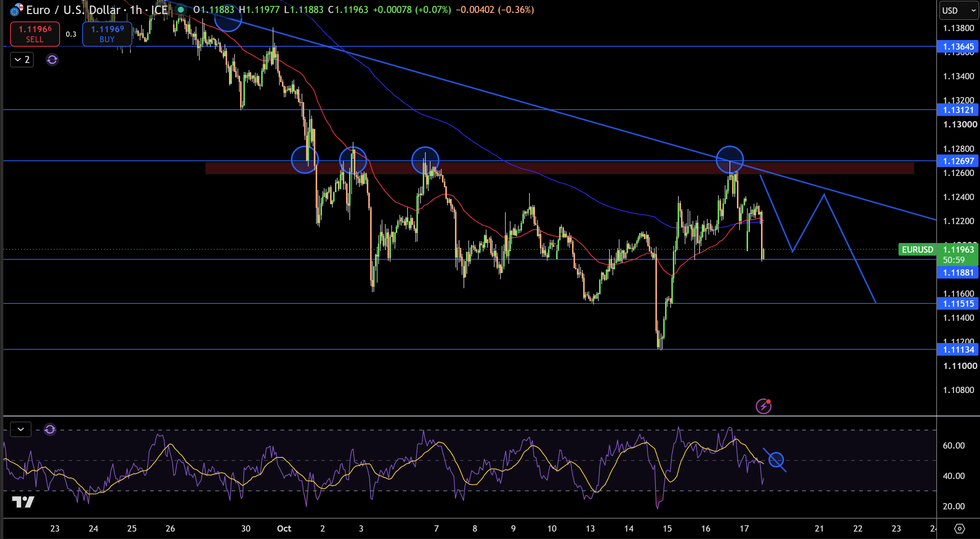
Task: Collapse the RSI pane legend chevron
Action: tap(20, 429)
